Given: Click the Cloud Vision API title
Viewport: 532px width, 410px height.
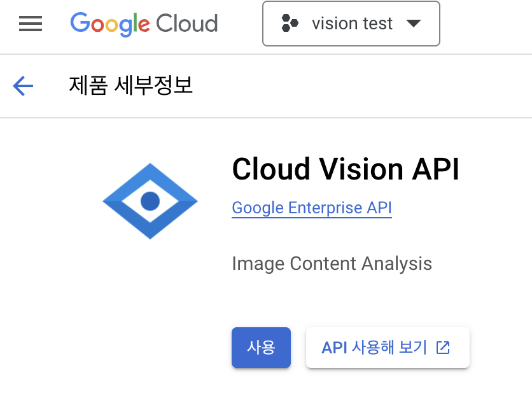Looking at the screenshot, I should coord(346,169).
